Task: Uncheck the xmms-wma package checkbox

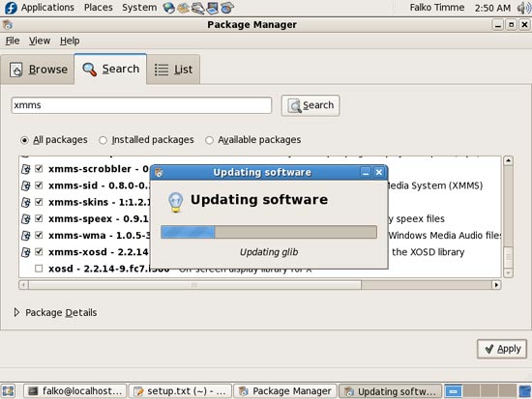Action: click(39, 235)
